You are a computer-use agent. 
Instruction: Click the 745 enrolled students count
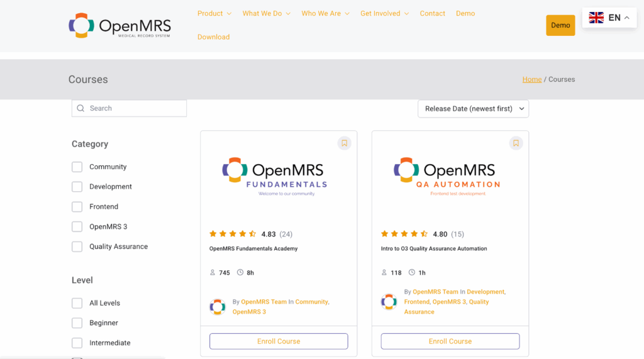point(225,273)
